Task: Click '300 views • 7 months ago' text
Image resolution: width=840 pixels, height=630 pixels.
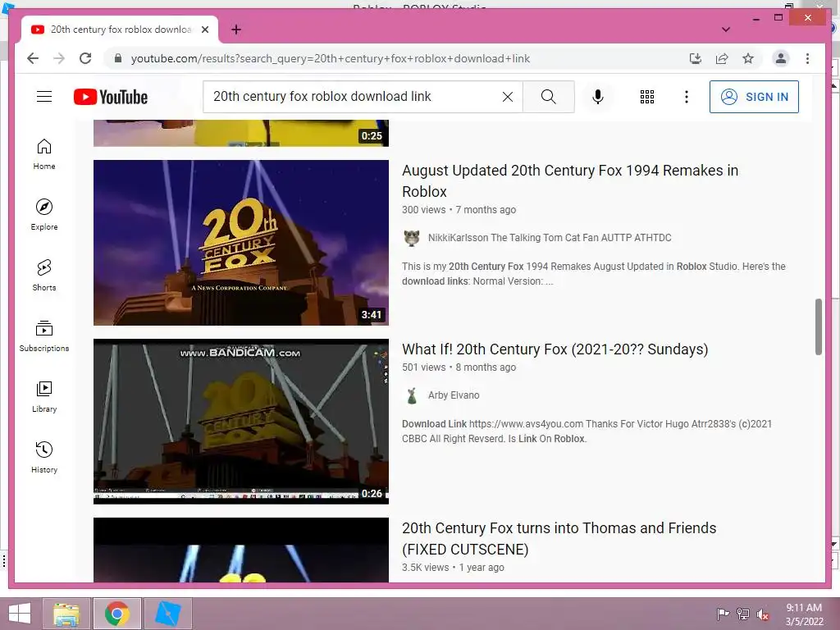Action: (459, 210)
